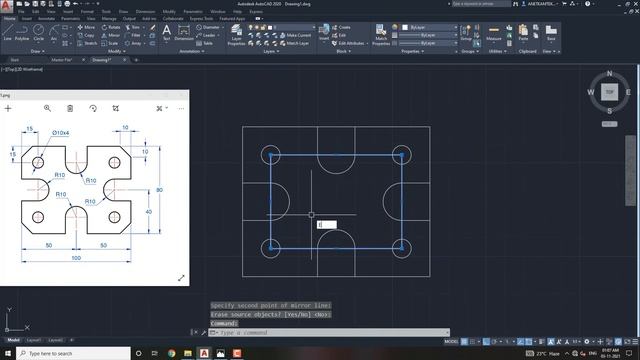Expand the Block panel
The width and height of the screenshot is (640, 360).
coord(344,51)
